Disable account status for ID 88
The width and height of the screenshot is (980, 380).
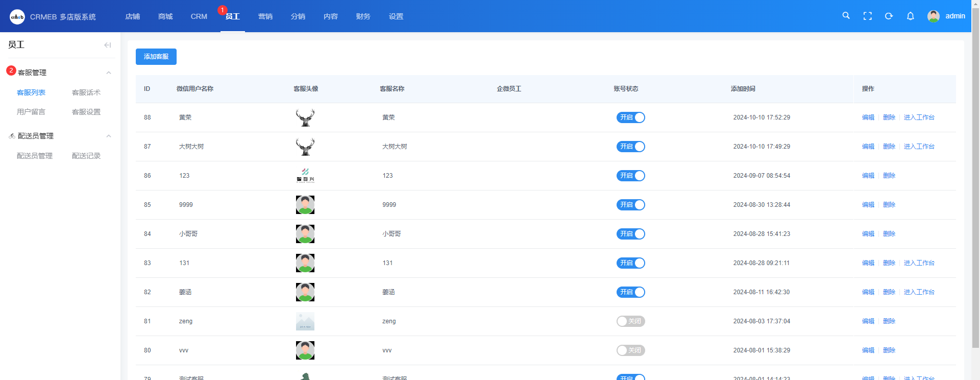(630, 117)
